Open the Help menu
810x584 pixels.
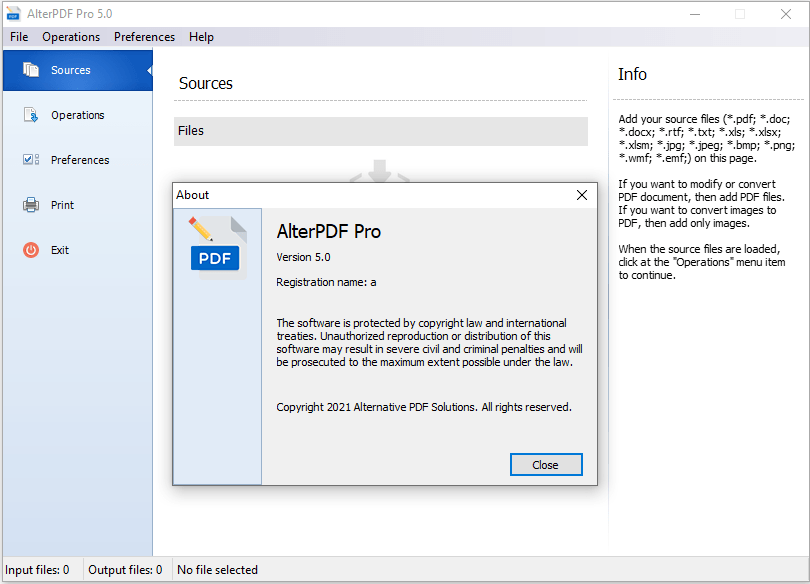[201, 37]
